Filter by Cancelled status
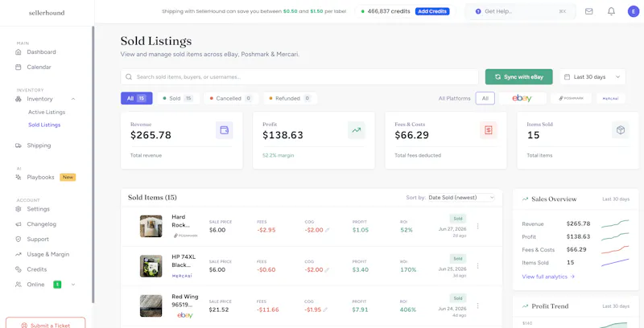The width and height of the screenshot is (644, 328). (x=231, y=98)
